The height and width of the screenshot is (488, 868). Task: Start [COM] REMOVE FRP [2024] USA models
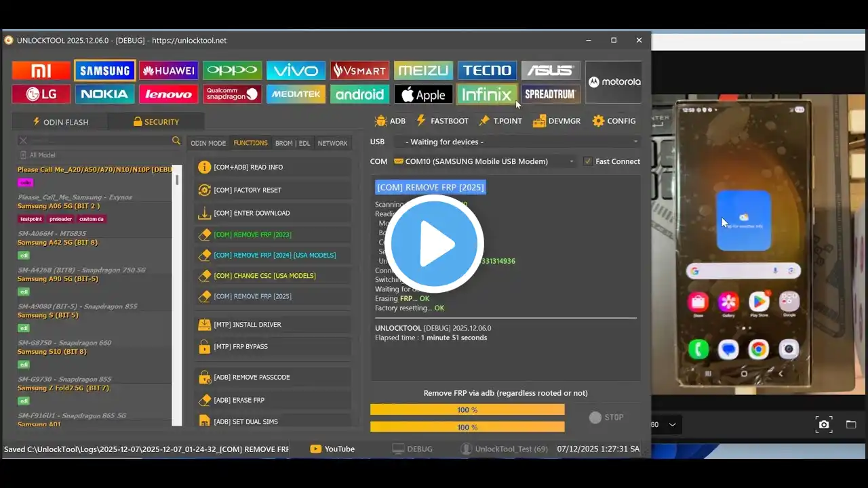pyautogui.click(x=273, y=256)
